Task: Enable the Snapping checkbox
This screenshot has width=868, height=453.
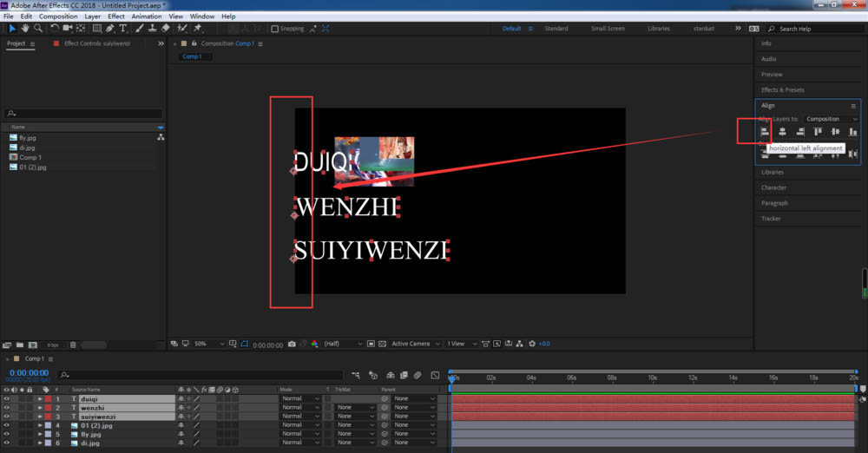Action: click(x=274, y=29)
